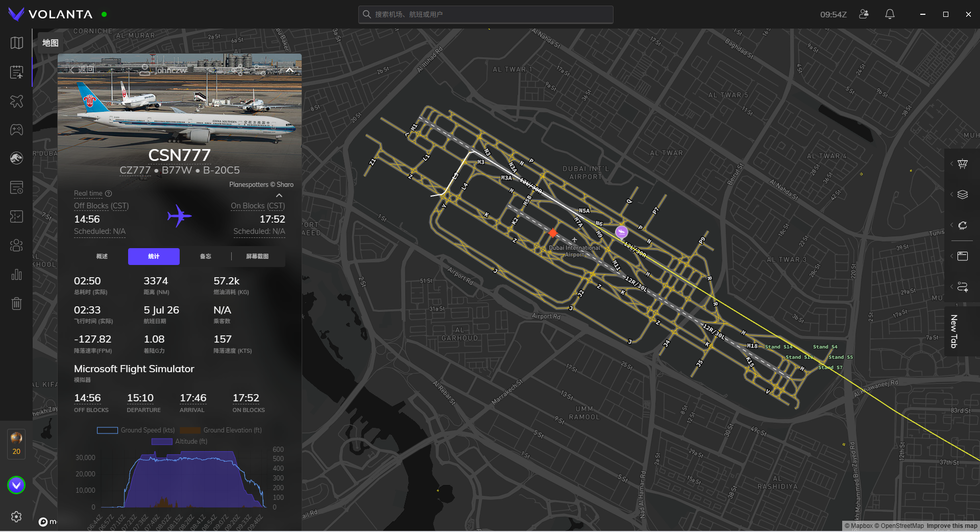Screen dimensions: 980x532
Task: Switch to the 屏幕截图 tab
Action: tap(257, 256)
